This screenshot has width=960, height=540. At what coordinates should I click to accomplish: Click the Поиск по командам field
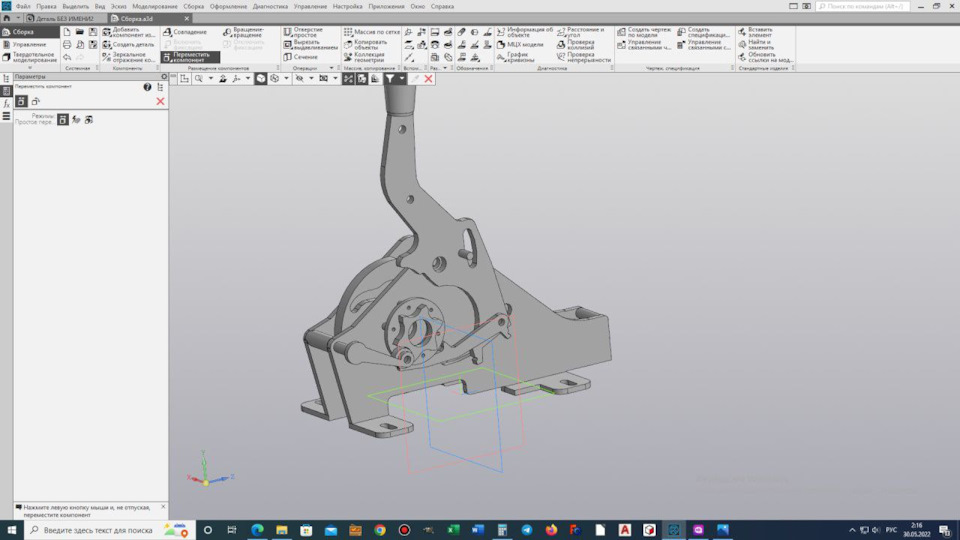pos(862,6)
